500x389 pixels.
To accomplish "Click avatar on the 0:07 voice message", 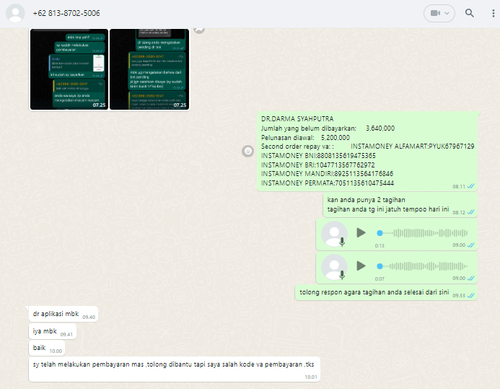I will pos(334,267).
